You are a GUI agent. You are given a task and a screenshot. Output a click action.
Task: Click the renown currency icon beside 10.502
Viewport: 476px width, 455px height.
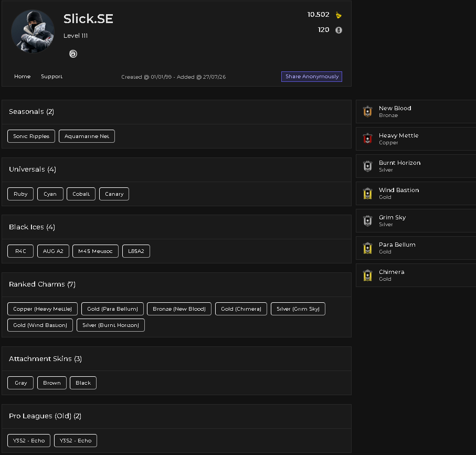339,15
